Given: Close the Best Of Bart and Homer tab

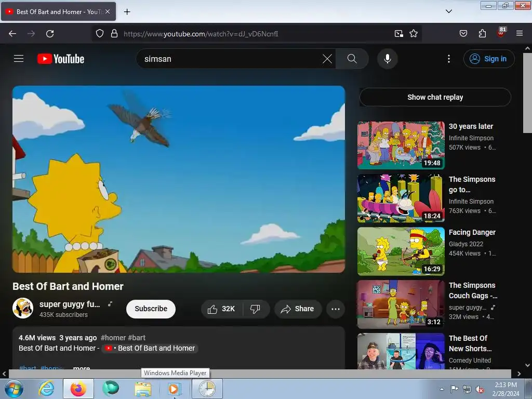Looking at the screenshot, I should pyautogui.click(x=108, y=11).
